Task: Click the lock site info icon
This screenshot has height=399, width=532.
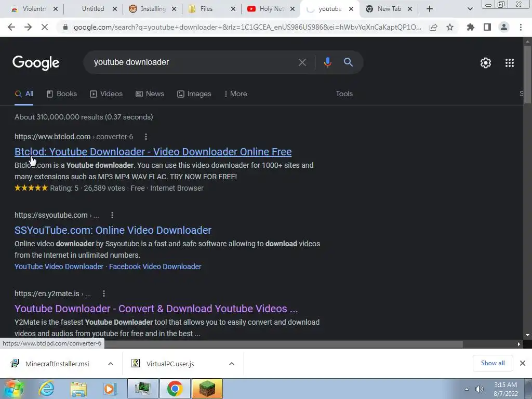Action: [x=65, y=27]
